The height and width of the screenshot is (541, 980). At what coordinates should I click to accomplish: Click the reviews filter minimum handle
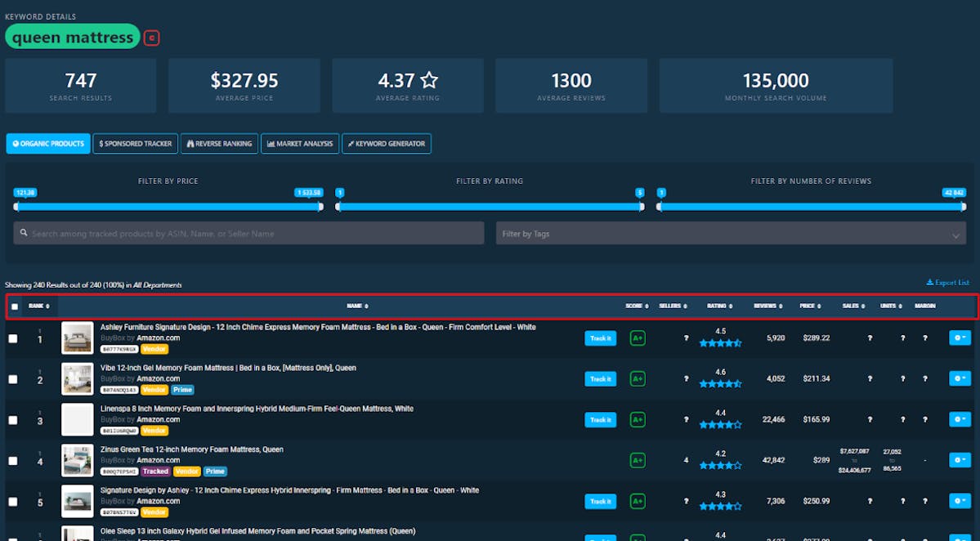(x=659, y=207)
